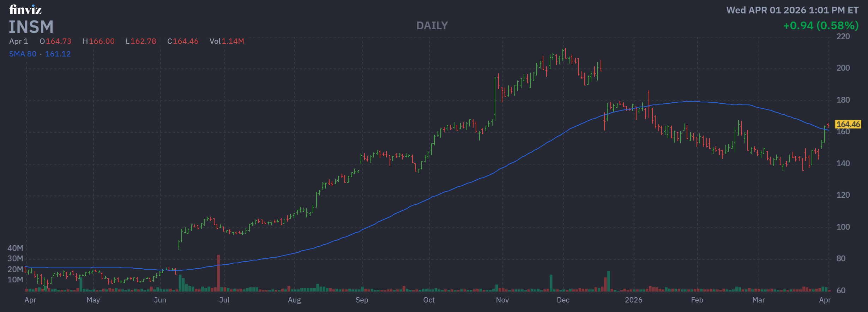The height and width of the screenshot is (312, 868).
Task: Click the 40M label on the volume axis
Action: tap(15, 248)
